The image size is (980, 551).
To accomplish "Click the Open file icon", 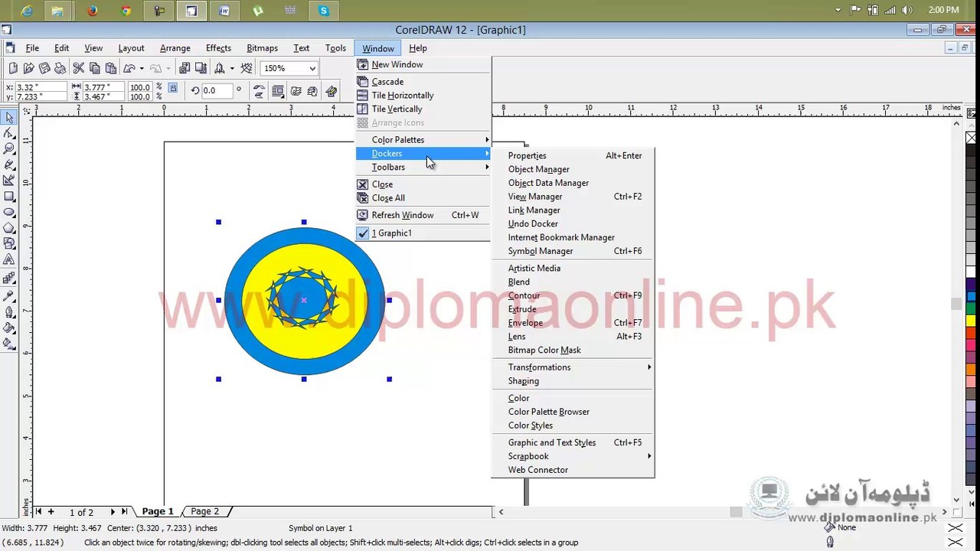I will click(29, 68).
